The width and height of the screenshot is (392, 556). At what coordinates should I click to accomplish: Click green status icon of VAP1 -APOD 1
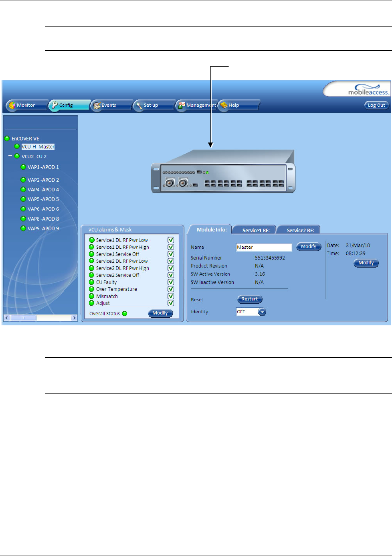click(23, 167)
